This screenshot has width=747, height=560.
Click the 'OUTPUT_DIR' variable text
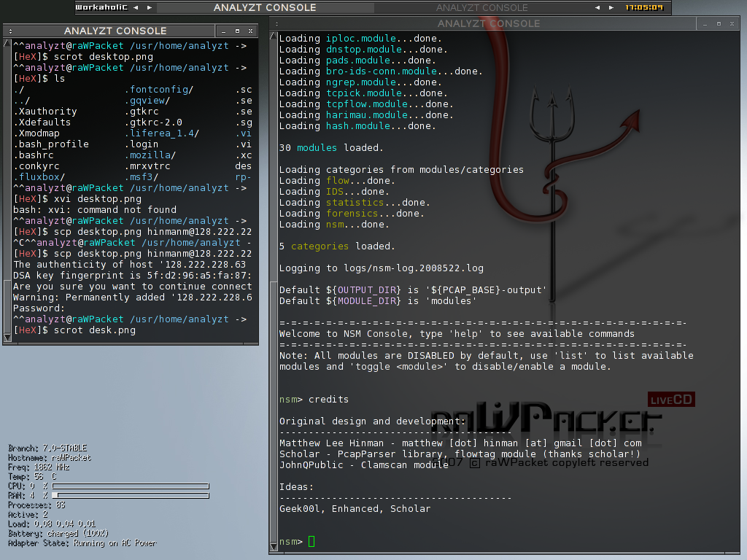[367, 290]
